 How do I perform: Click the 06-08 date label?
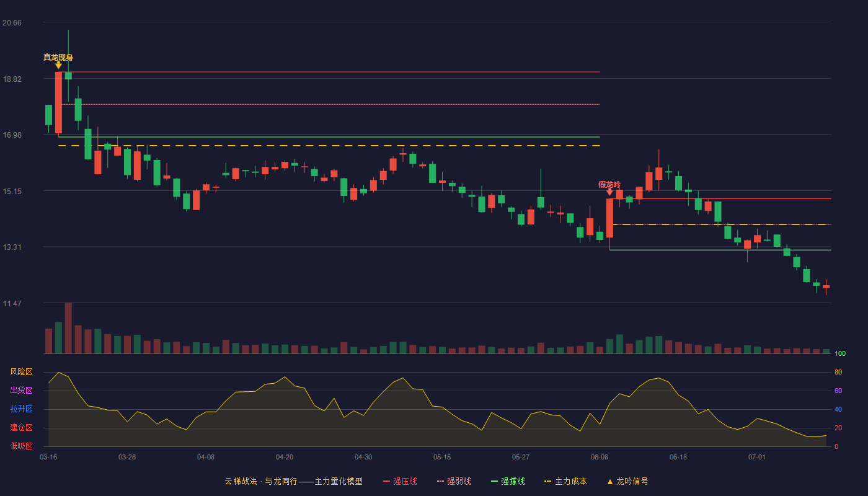(600, 457)
